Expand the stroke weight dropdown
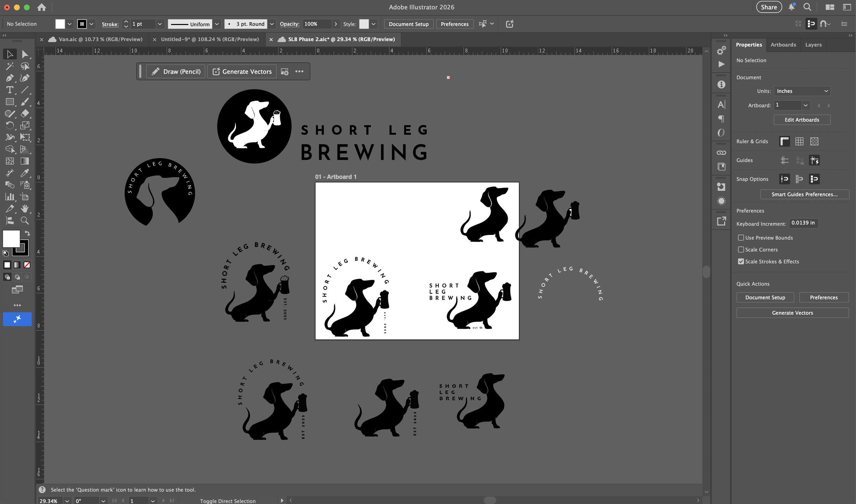856x504 pixels. click(x=160, y=24)
